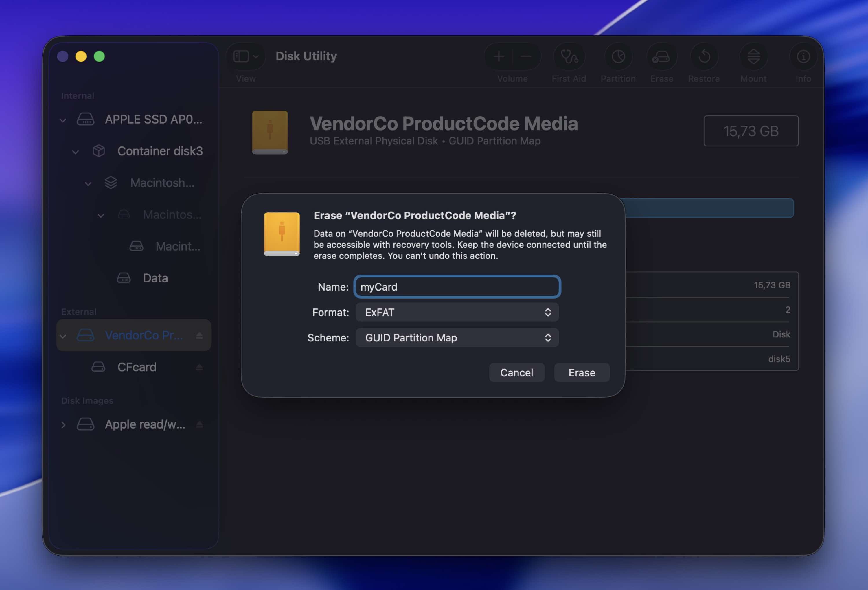Minimize the window with yellow button
868x590 pixels.
[x=81, y=56]
